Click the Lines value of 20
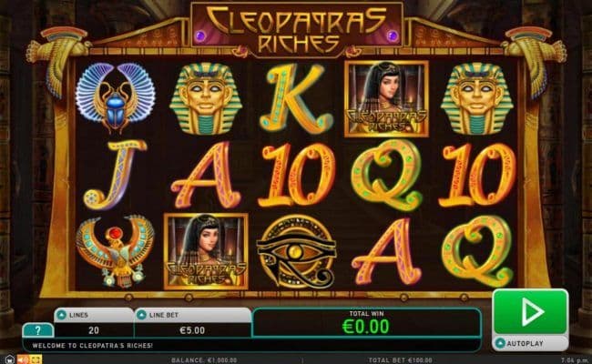 click(x=94, y=330)
